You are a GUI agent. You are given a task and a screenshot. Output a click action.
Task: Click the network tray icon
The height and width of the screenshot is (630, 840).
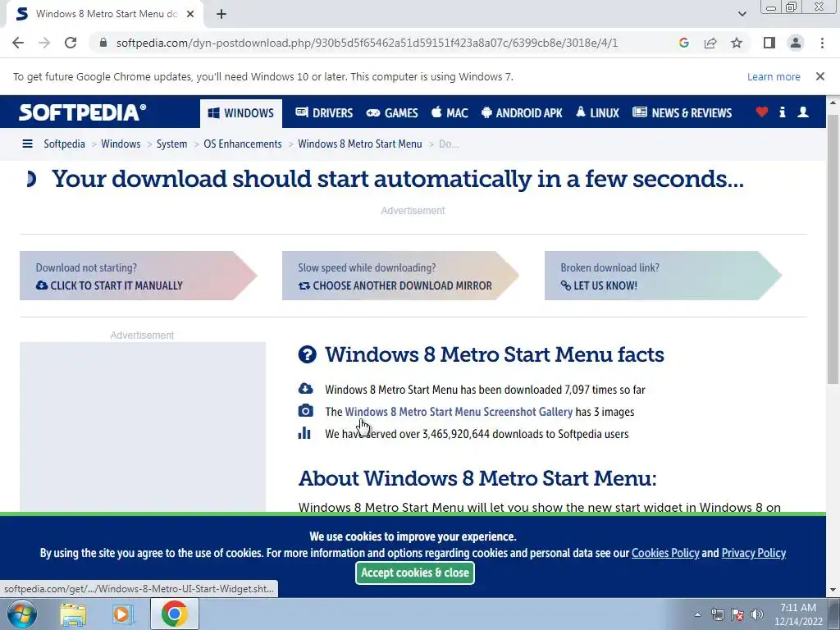[x=717, y=614]
